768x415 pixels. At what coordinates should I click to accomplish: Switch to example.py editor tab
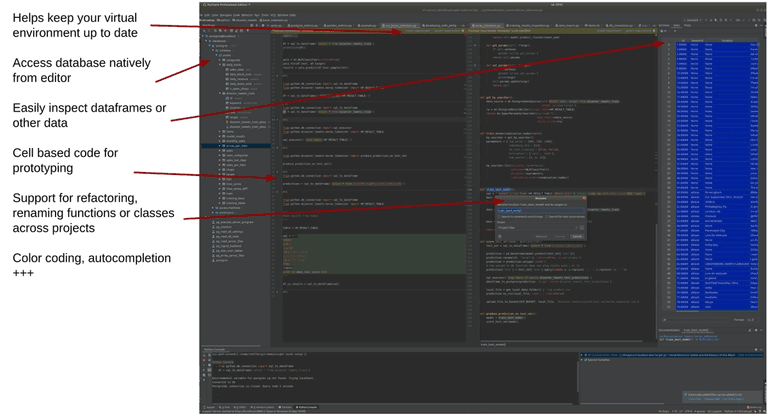pos(366,25)
